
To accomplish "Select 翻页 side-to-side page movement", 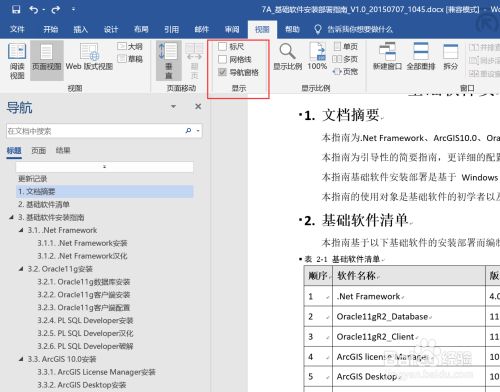I will [x=194, y=61].
